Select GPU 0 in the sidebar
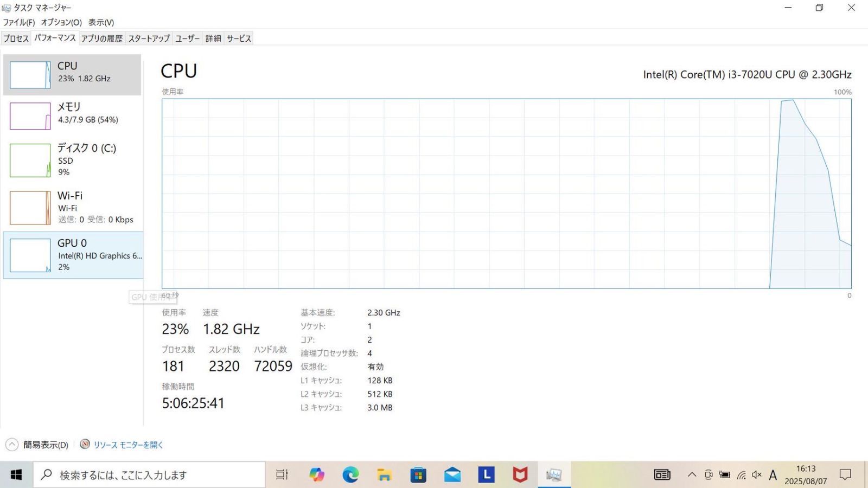 click(x=73, y=255)
